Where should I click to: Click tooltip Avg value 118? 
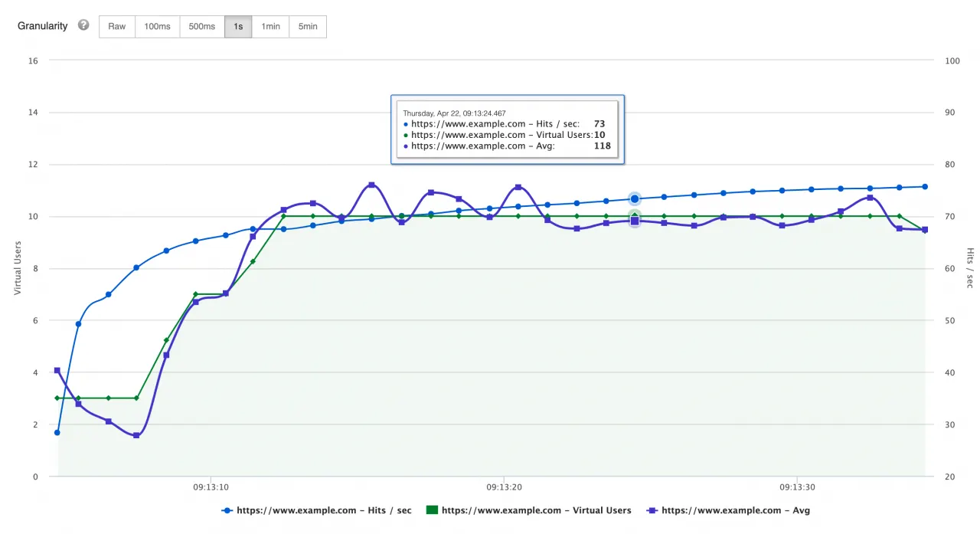point(603,146)
